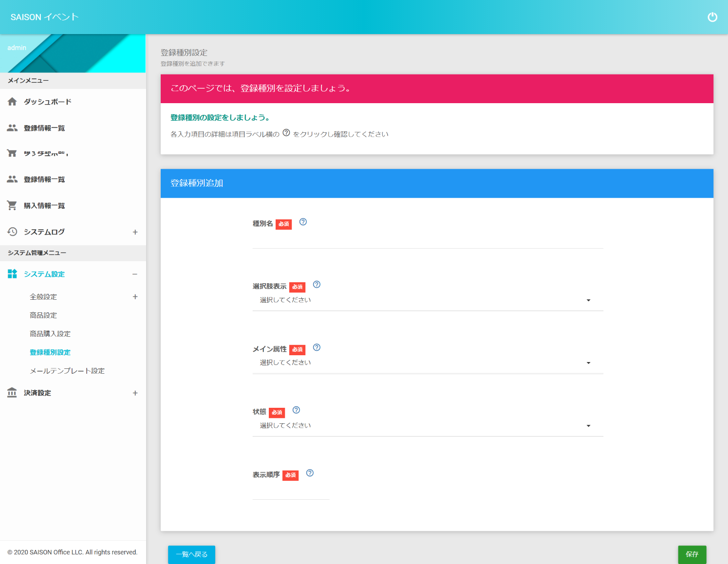Open the help icon next to 種別名
Screen dimensions: 728x564
tap(303, 222)
